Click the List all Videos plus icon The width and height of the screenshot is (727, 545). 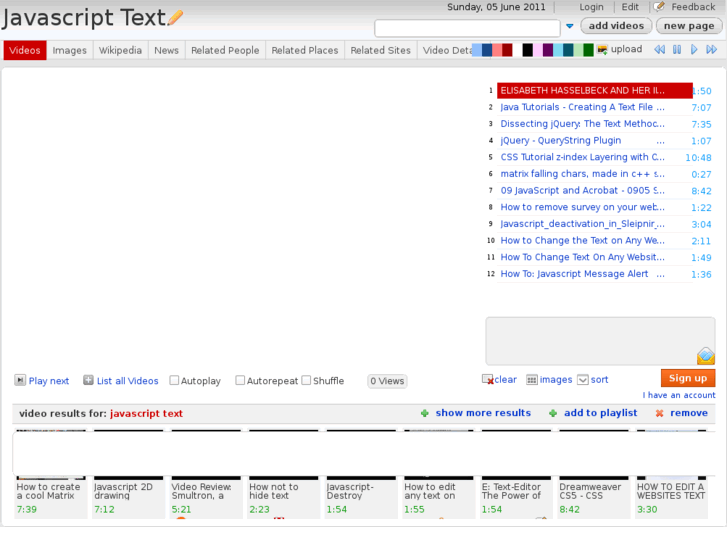tap(88, 380)
